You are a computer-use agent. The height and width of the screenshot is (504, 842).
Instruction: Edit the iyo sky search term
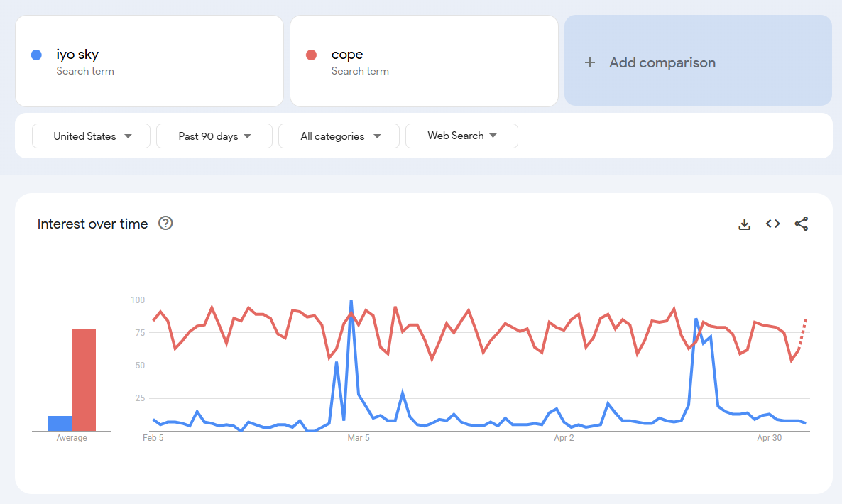point(77,55)
